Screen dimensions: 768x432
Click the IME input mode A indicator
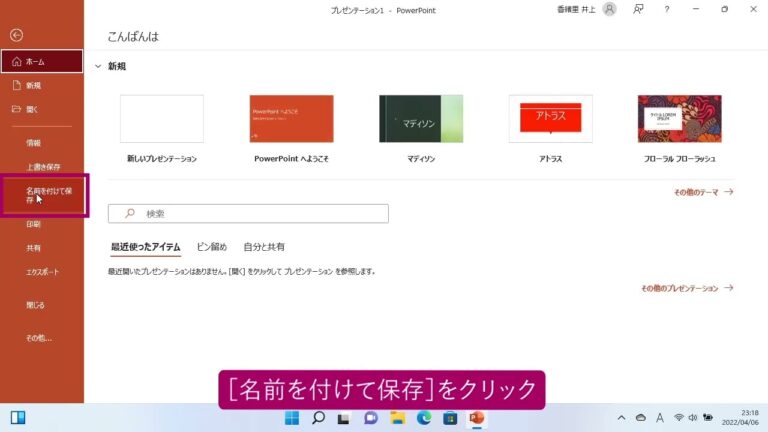pos(660,418)
